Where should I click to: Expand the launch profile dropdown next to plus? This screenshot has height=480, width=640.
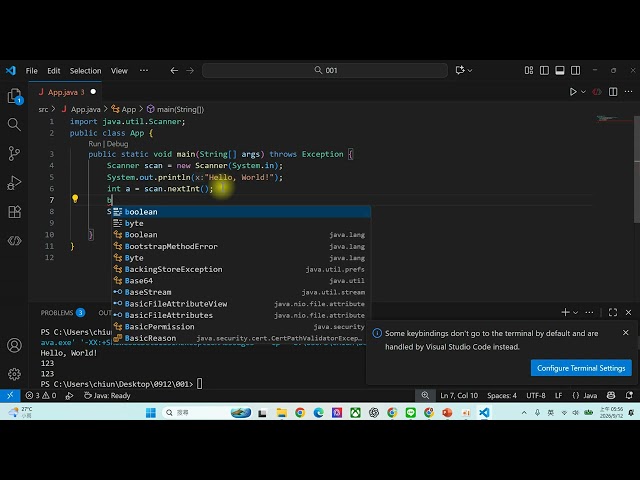point(576,313)
